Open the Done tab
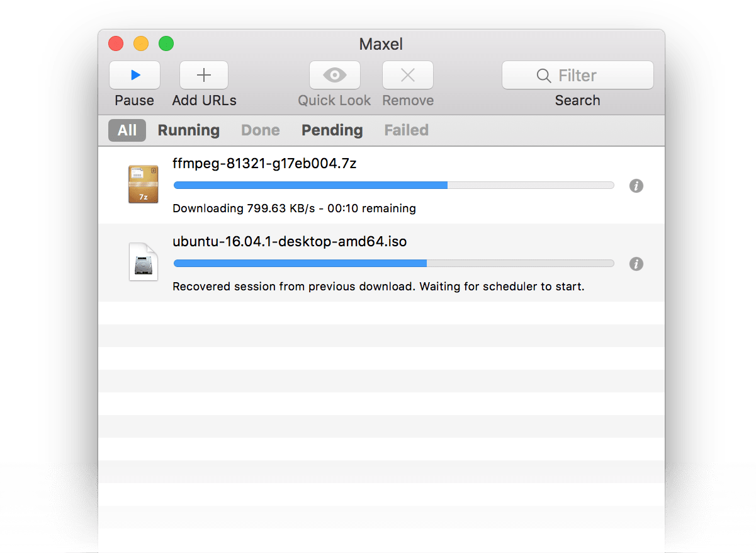The height and width of the screenshot is (553, 756). coord(260,130)
